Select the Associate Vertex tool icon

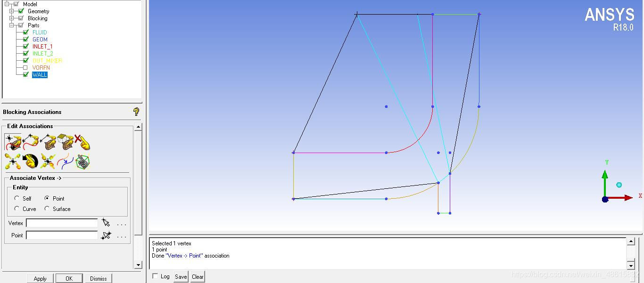click(13, 142)
